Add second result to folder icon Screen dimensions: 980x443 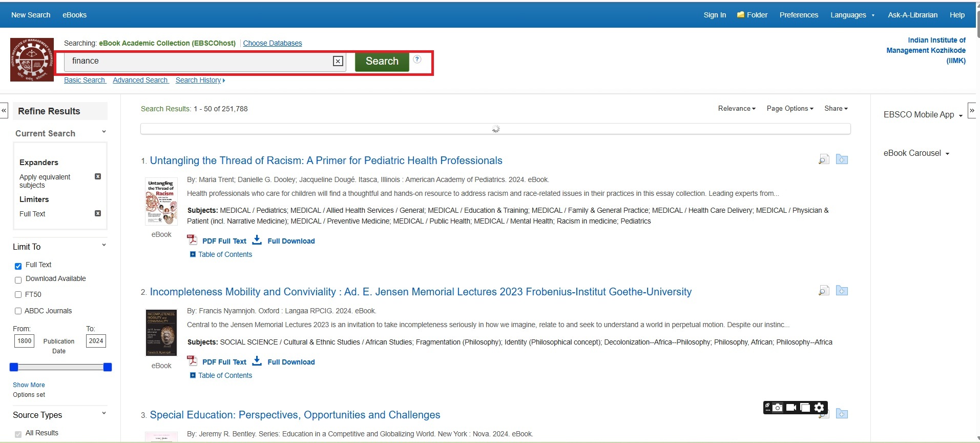[842, 291]
